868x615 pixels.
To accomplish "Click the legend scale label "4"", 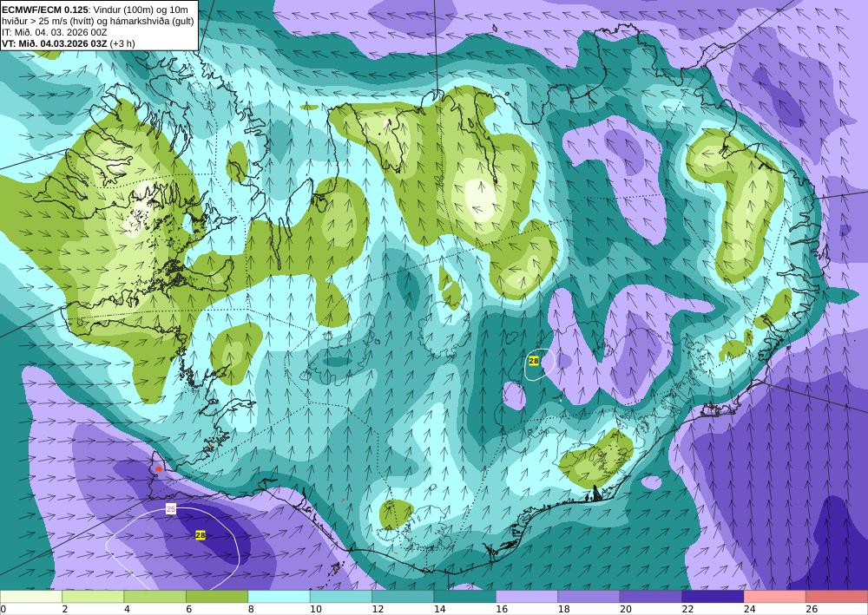I will [128, 609].
